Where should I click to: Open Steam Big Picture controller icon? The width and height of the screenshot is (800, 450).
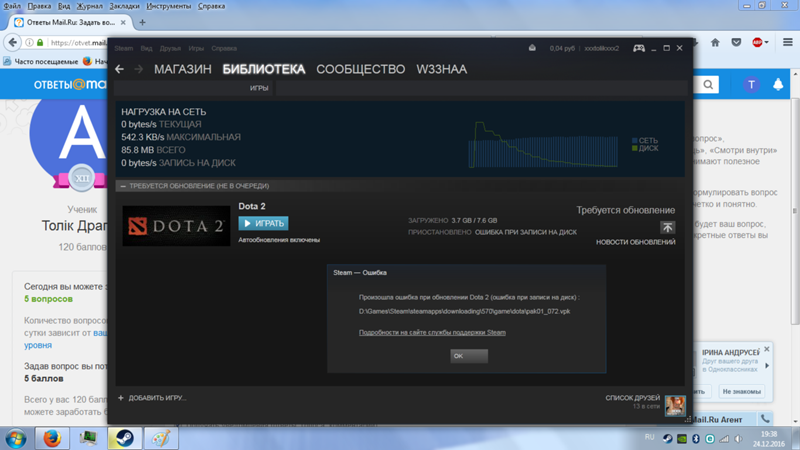639,48
